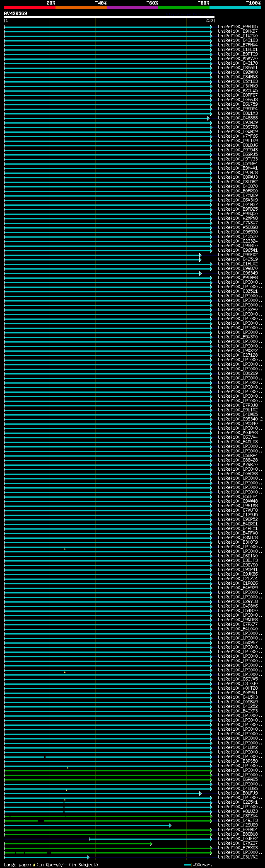This screenshot has width=265, height=868.
Task: Select the label UniRef100_Q6V3A9
Action: click(x=238, y=200)
